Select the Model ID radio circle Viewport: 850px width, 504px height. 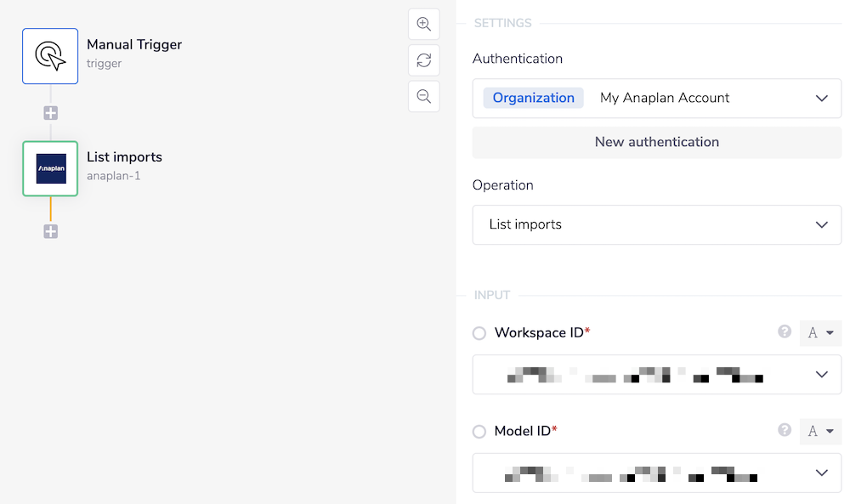tap(479, 432)
